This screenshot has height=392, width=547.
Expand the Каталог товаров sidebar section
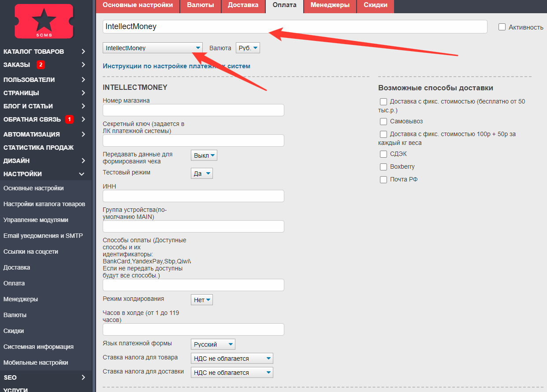[x=83, y=52]
